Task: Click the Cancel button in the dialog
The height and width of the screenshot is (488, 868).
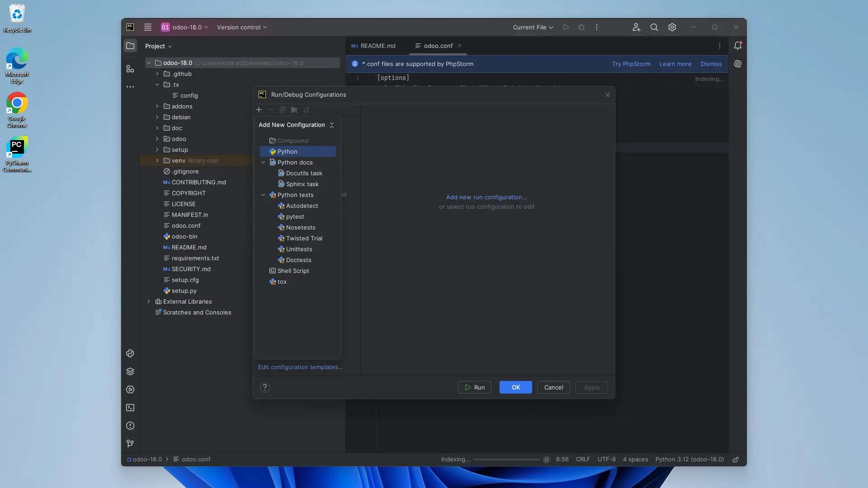Action: pyautogui.click(x=554, y=387)
